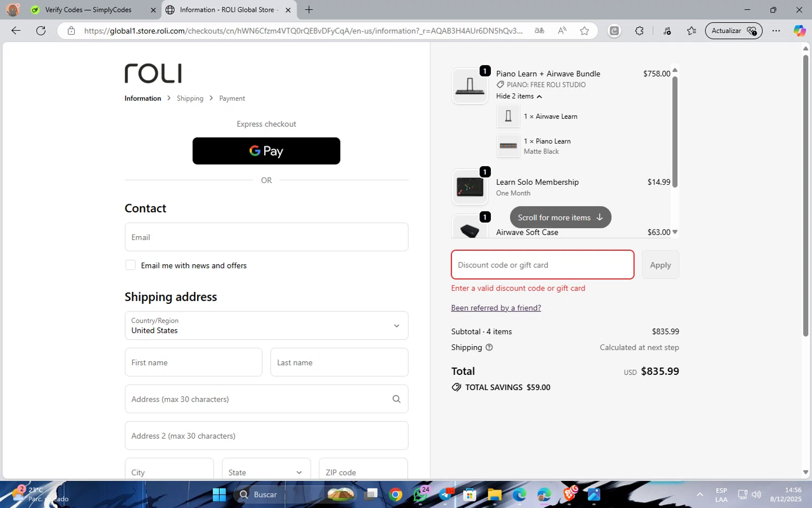Open the favorites list icon

(691, 31)
